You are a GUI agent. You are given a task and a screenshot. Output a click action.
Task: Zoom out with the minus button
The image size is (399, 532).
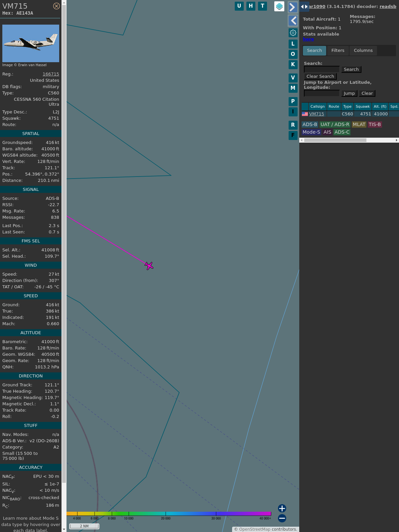click(x=282, y=518)
